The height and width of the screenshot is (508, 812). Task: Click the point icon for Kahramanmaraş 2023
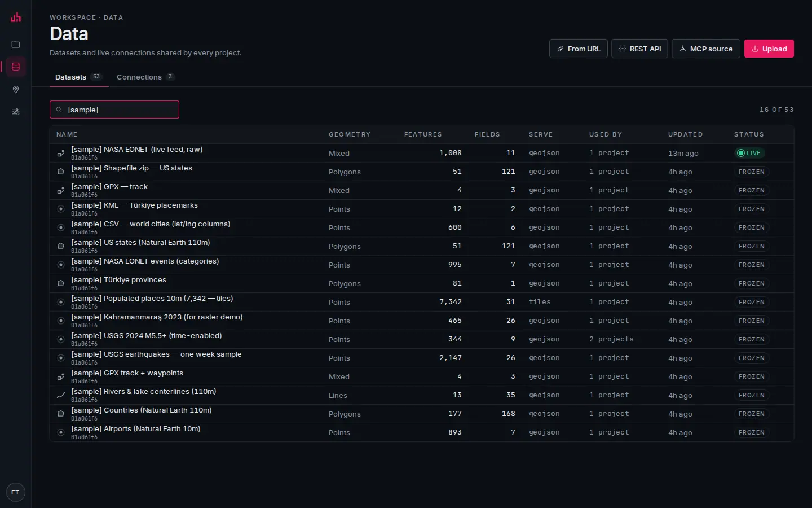(61, 321)
